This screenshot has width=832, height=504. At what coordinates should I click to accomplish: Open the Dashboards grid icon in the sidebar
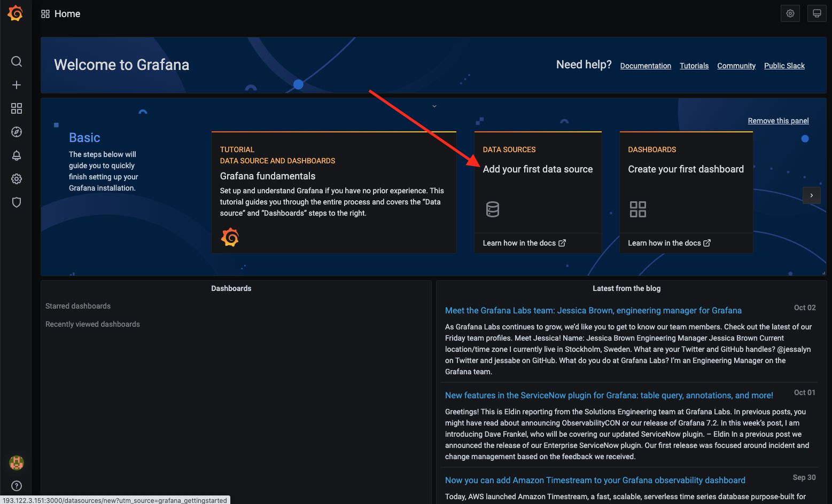[17, 108]
